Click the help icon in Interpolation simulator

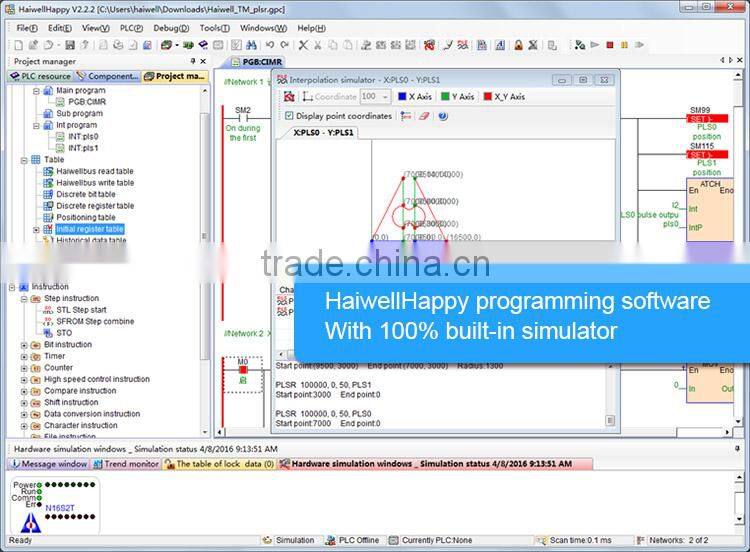[x=443, y=116]
